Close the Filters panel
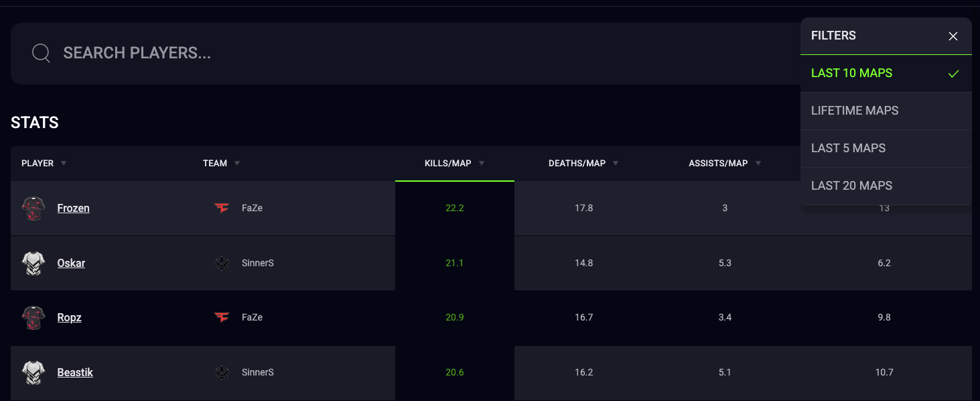Viewport: 980px width, 401px height. point(953,36)
